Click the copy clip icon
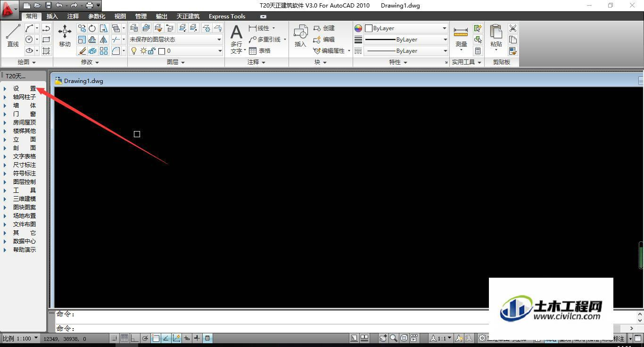 [x=513, y=40]
